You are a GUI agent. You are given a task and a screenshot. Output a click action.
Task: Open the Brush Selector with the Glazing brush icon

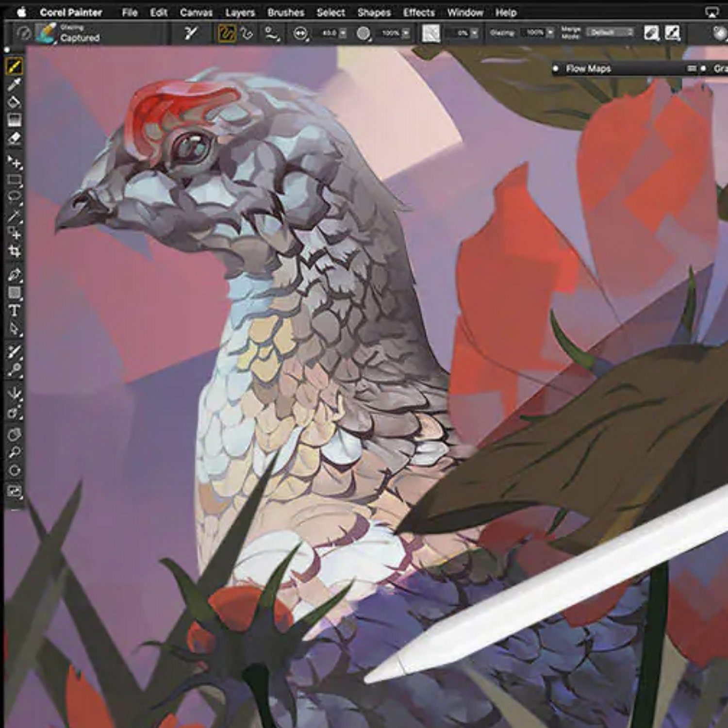point(46,33)
